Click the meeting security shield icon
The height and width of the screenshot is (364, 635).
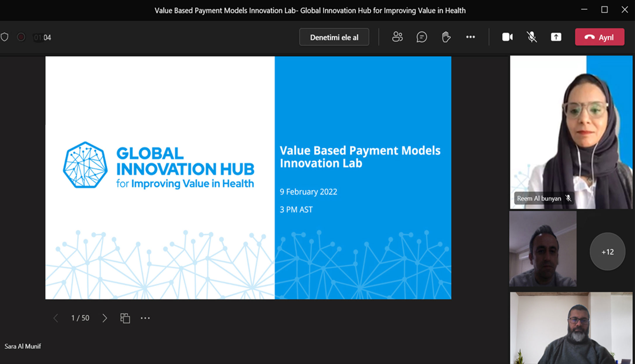(5, 37)
